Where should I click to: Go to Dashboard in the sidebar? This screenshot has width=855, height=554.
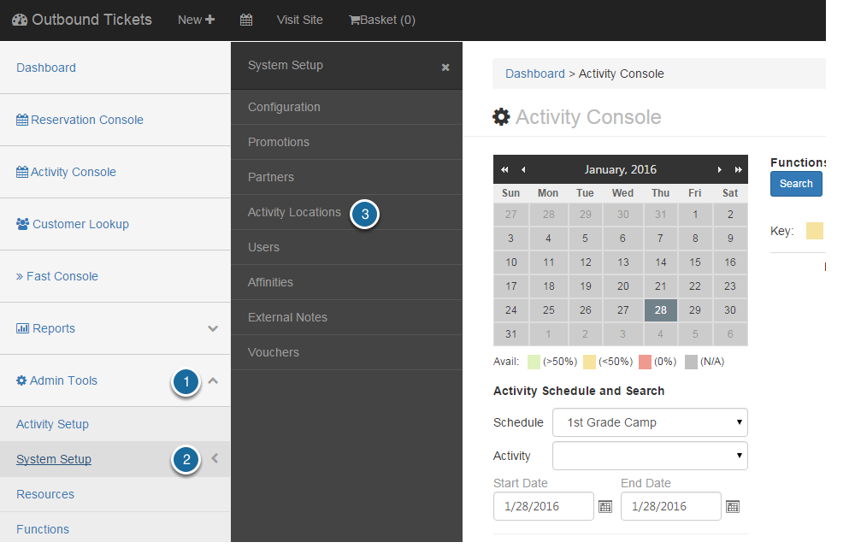[46, 68]
